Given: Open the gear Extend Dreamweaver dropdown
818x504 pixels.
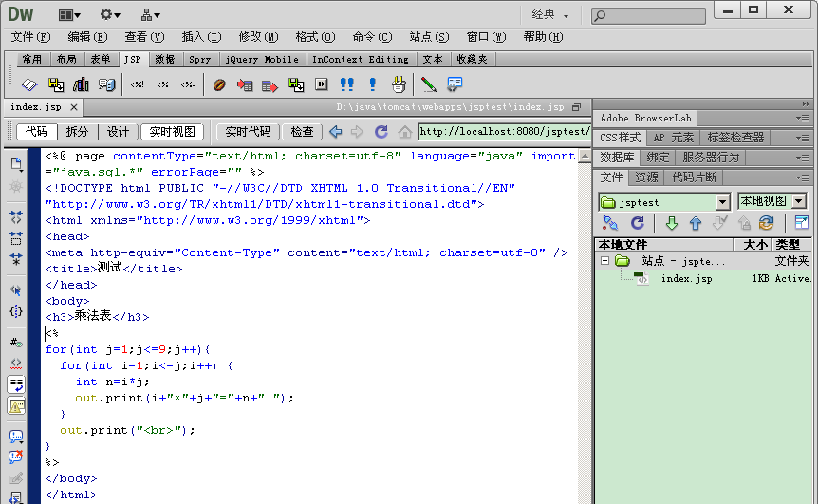Looking at the screenshot, I should click(x=110, y=15).
